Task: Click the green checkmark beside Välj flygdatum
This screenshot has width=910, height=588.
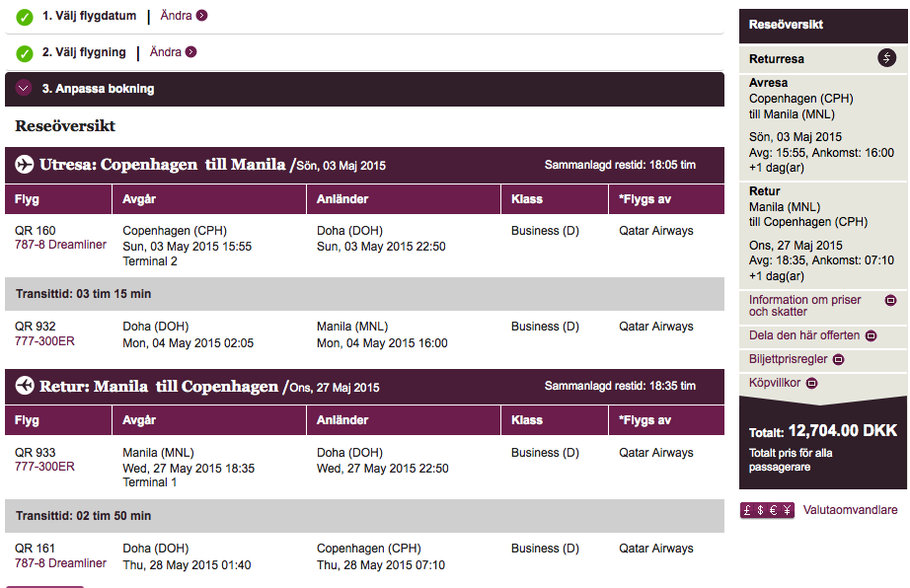Action: 25,17
